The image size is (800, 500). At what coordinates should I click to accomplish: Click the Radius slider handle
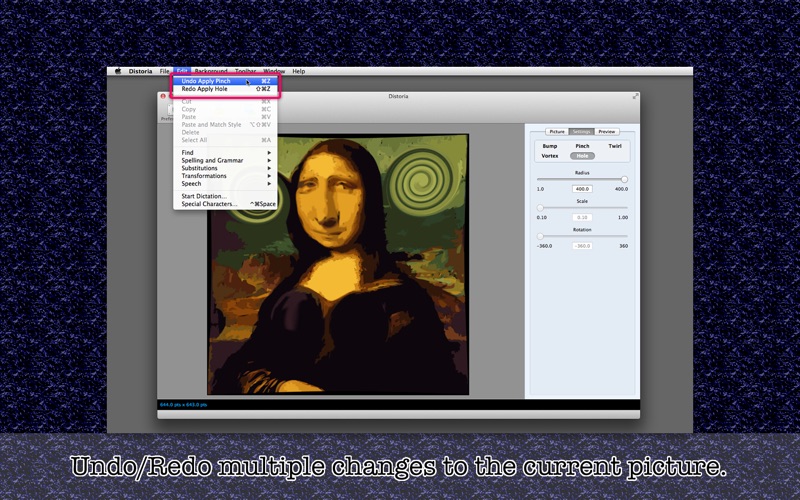624,180
